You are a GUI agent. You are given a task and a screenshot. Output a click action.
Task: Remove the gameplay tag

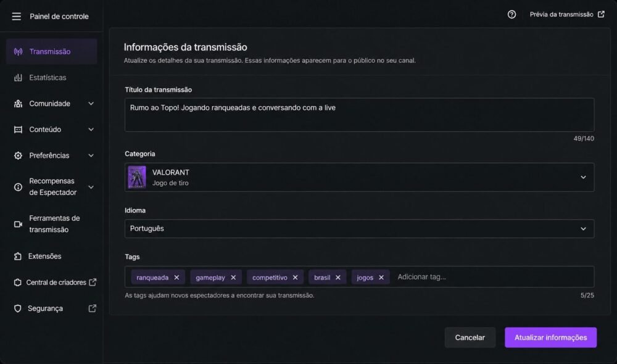tap(233, 278)
